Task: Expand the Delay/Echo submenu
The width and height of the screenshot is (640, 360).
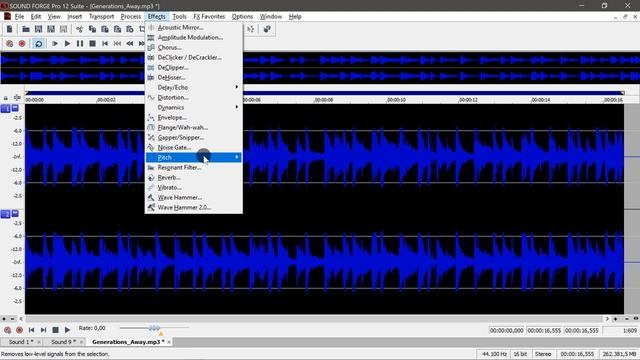Action: coord(194,87)
